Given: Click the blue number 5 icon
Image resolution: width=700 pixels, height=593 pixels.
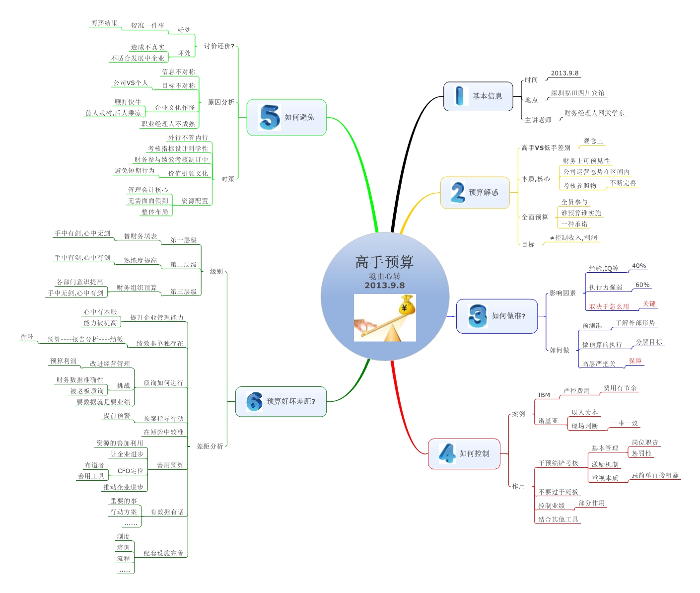Looking at the screenshot, I should [270, 117].
